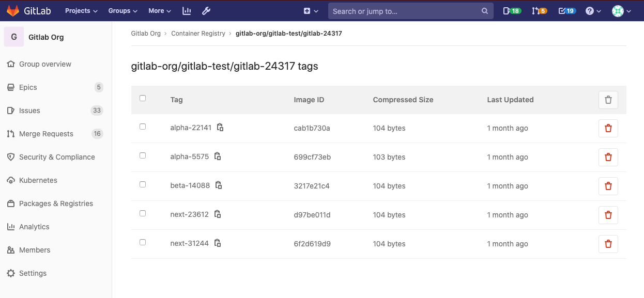644x298 pixels.
Task: Select the checkbox for alpha-5575 tag
Action: pyautogui.click(x=143, y=155)
